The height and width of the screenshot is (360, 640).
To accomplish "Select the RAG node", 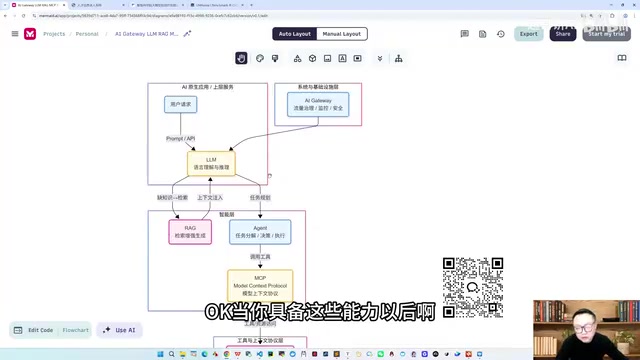I will (190, 232).
